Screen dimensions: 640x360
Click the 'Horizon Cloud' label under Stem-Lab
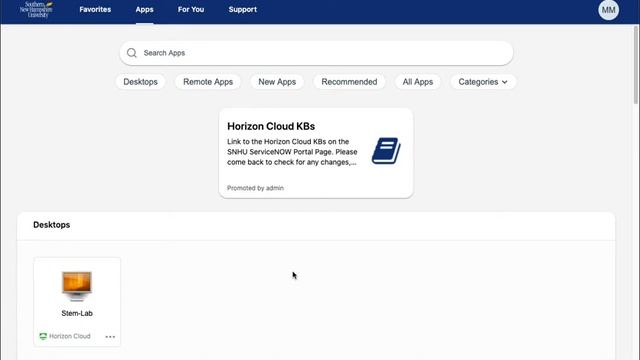(69, 336)
